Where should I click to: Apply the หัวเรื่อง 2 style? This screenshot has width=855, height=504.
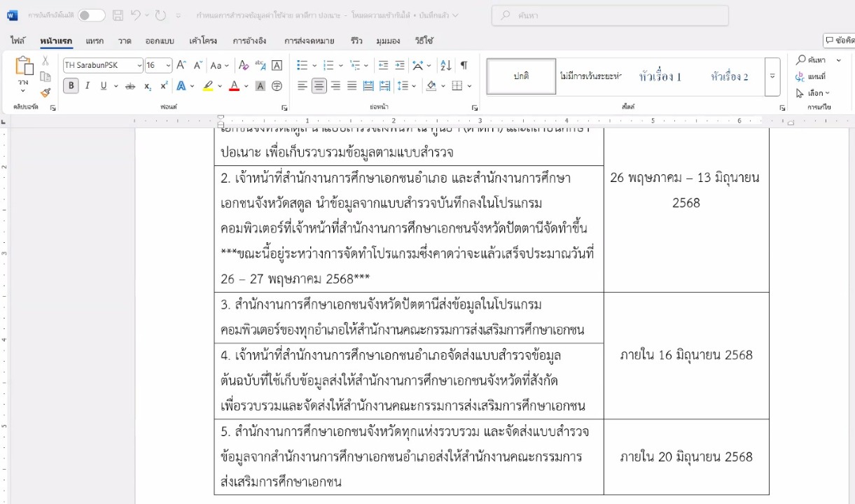(730, 76)
